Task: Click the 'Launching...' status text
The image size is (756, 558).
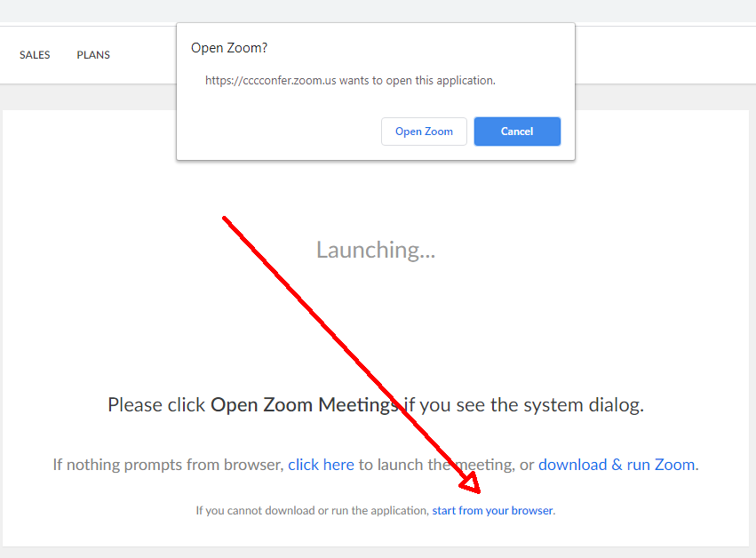Action: pos(376,250)
